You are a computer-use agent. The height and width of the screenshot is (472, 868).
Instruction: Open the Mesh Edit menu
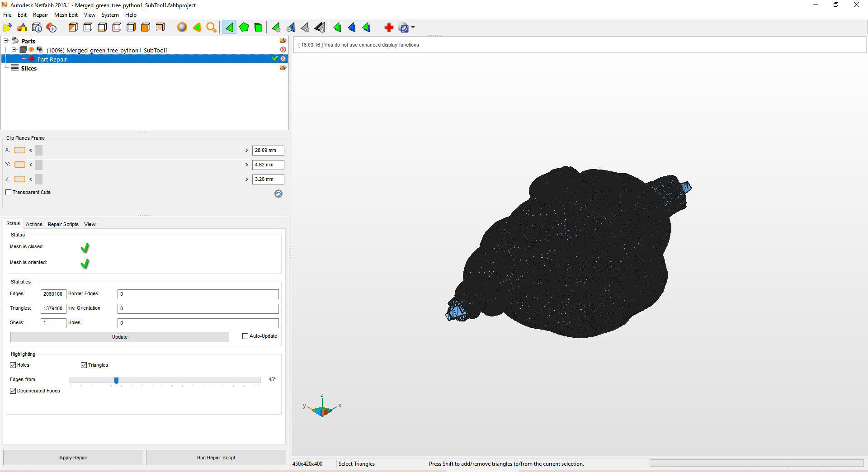click(66, 15)
